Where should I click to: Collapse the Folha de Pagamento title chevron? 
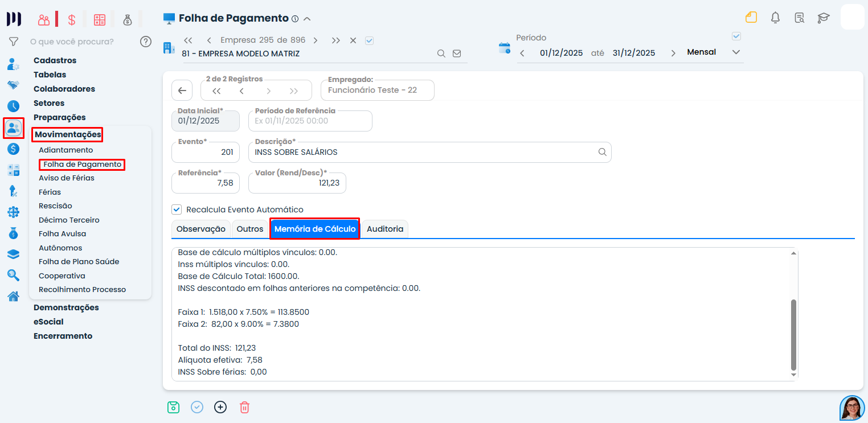point(307,19)
